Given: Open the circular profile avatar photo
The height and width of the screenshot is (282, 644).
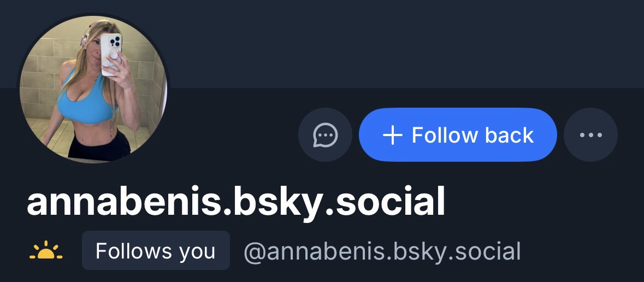Looking at the screenshot, I should pos(93,89).
